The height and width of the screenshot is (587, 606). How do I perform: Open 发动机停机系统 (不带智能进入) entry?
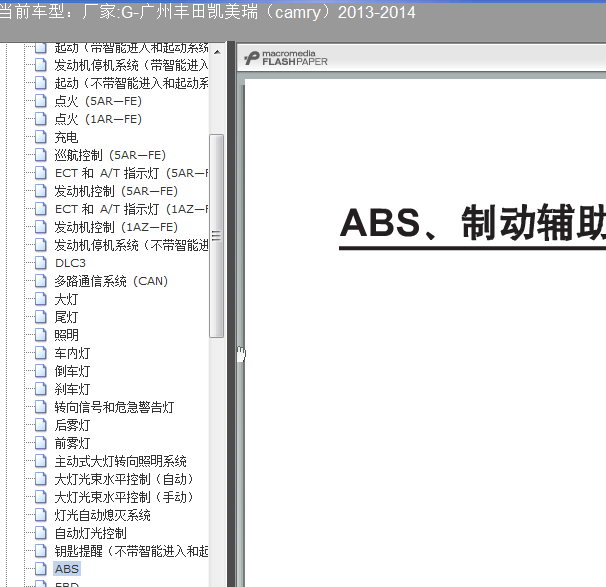[131, 245]
